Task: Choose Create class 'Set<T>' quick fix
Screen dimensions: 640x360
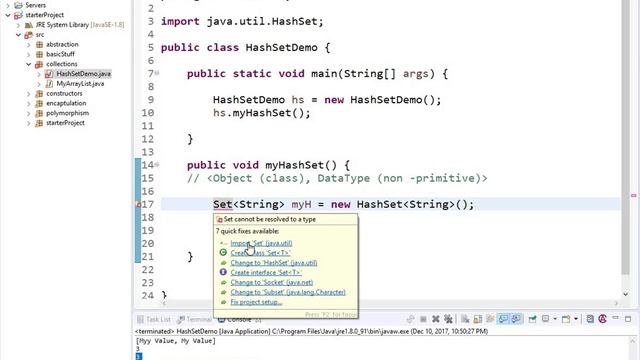Action: [x=260, y=253]
